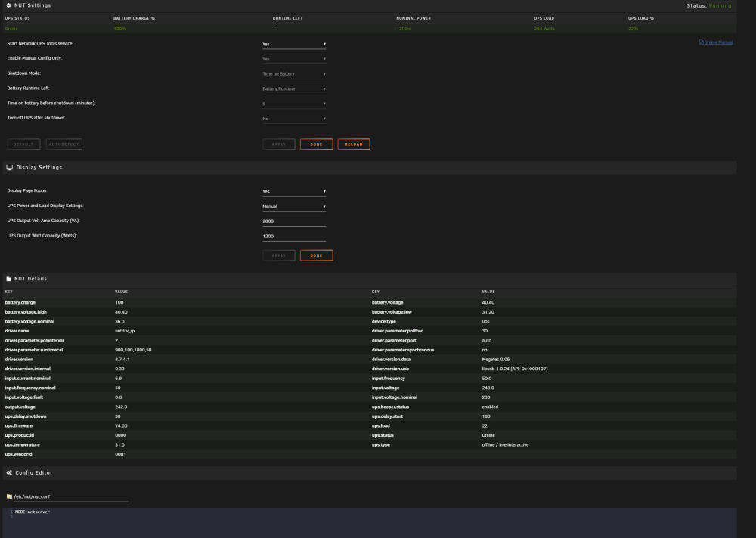Click Apply in NUT Settings
This screenshot has width=756, height=538.
279,144
